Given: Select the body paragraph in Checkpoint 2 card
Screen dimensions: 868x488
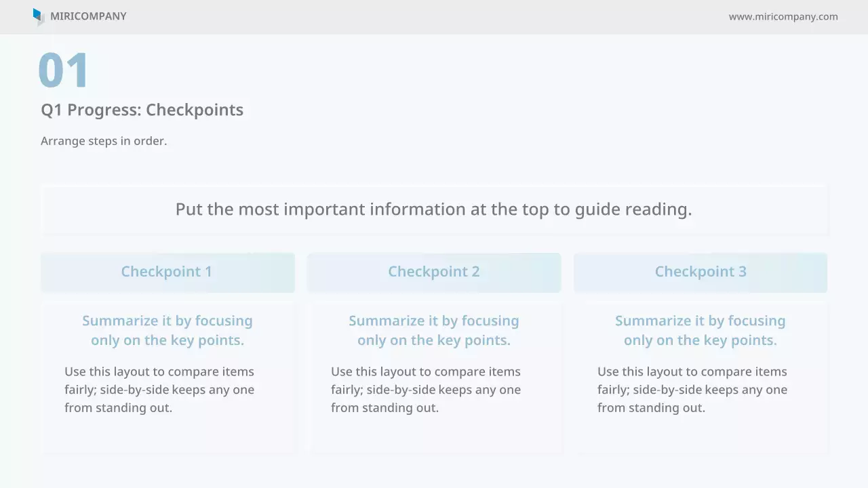Looking at the screenshot, I should click(x=426, y=390).
